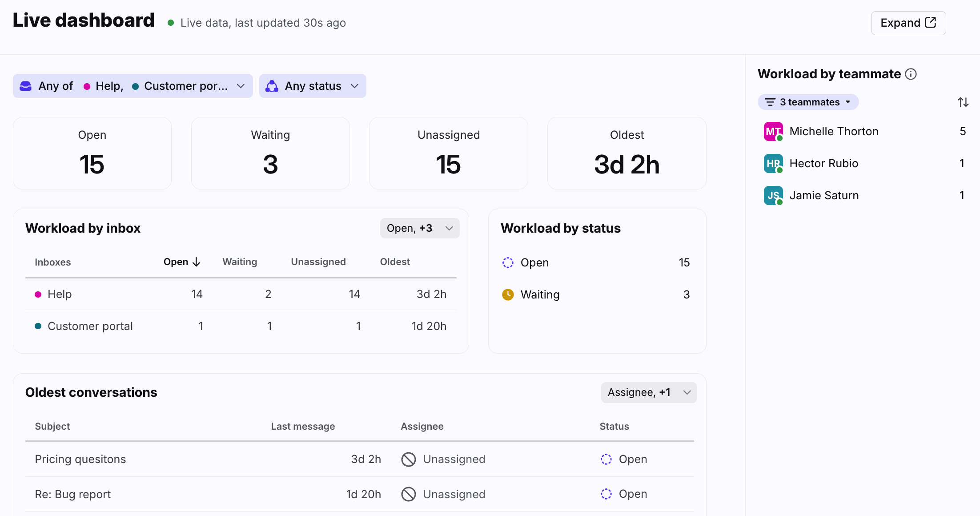
Task: Click Jamie Saturn's JS avatar
Action: pos(773,196)
